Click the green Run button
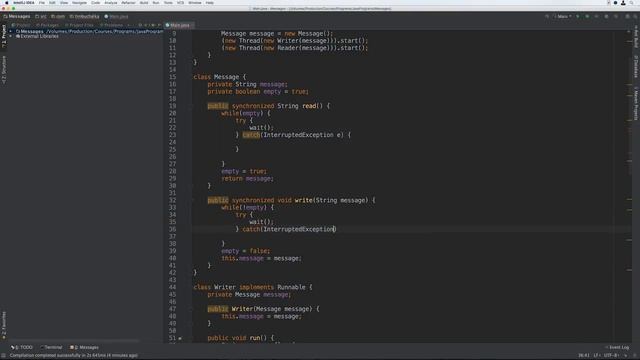The width and height of the screenshot is (640, 360). tap(577, 16)
